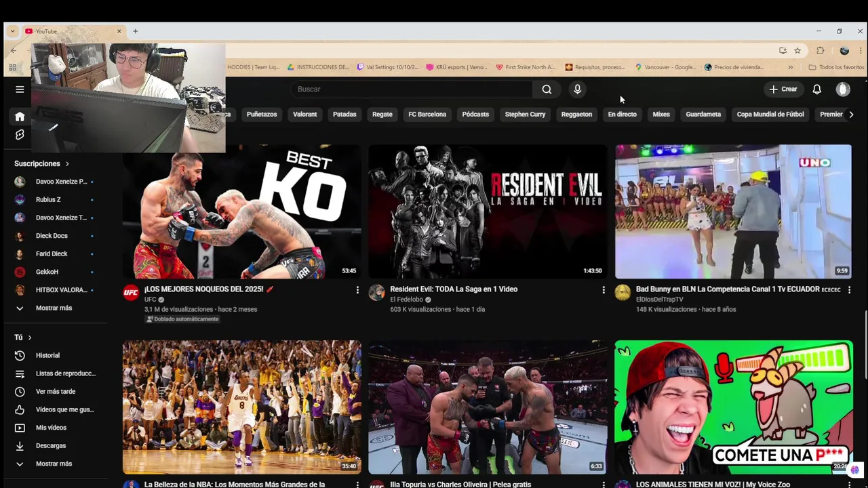Expand Suscripciones section chevron
This screenshot has width=868, height=488.
click(x=67, y=163)
